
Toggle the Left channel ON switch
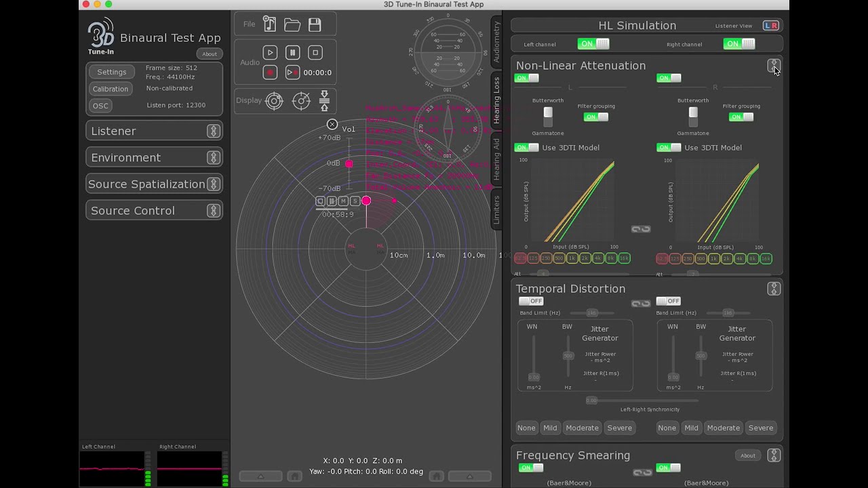coord(593,44)
